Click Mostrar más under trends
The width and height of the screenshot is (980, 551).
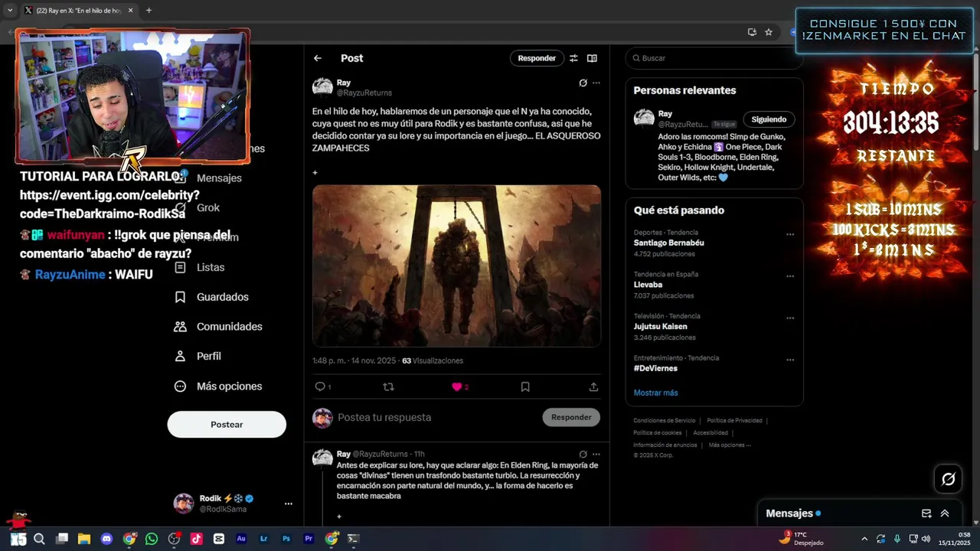(655, 393)
